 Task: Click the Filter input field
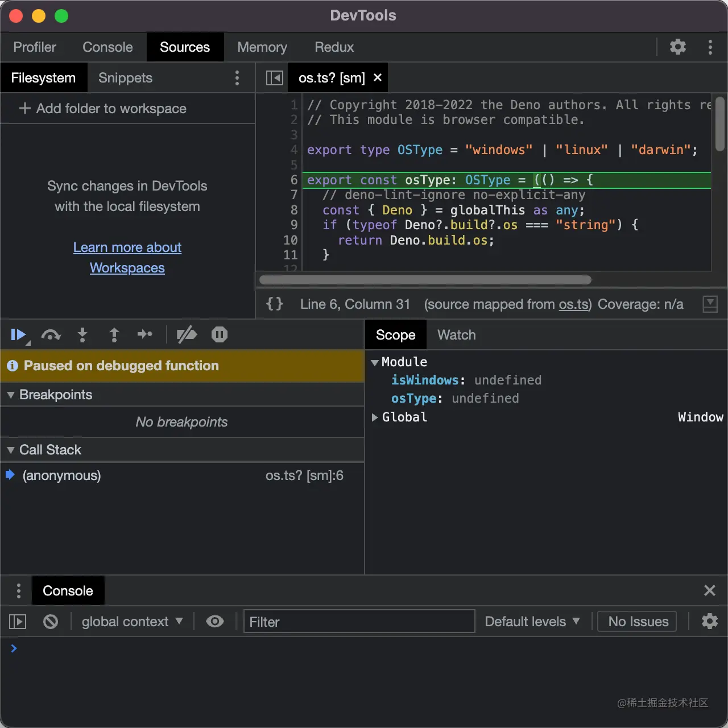click(359, 622)
